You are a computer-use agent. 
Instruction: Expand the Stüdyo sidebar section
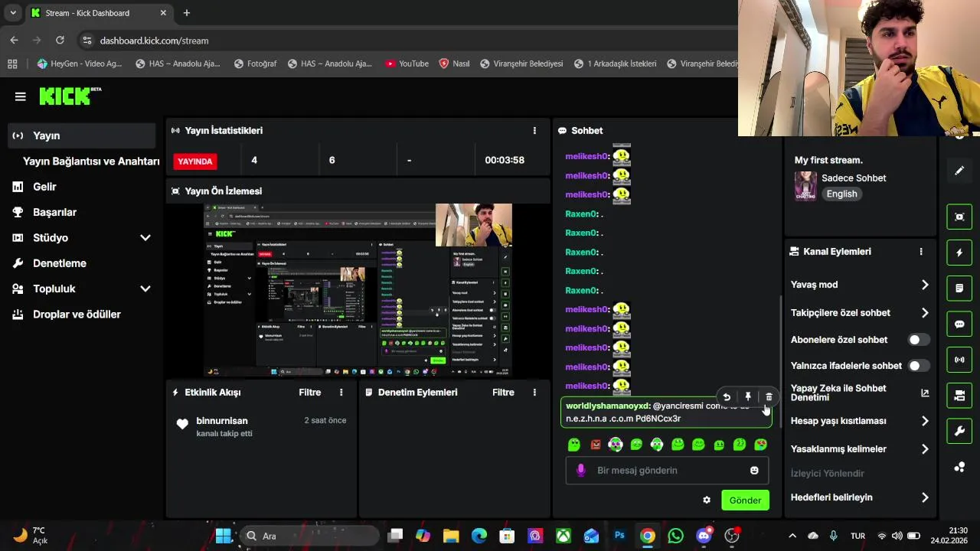145,238
